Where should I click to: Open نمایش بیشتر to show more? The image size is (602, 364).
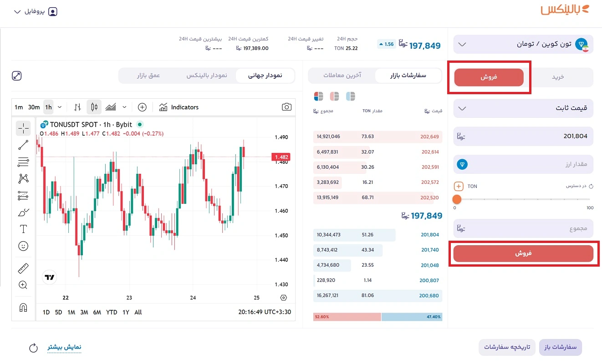[64, 347]
